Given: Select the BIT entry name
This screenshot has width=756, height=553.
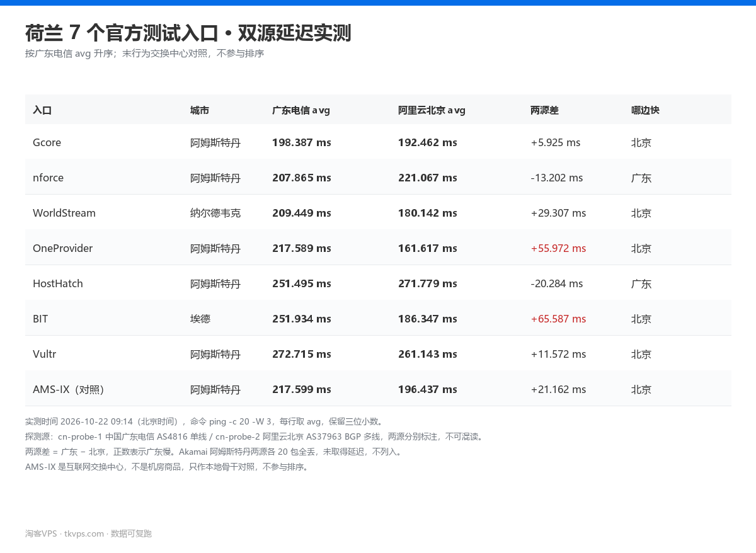Looking at the screenshot, I should (40, 319).
